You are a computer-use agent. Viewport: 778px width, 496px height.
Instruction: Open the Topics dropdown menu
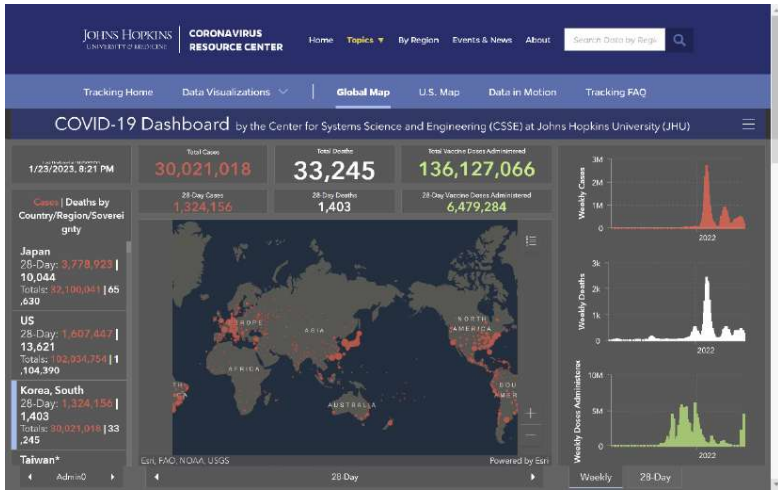click(x=365, y=40)
